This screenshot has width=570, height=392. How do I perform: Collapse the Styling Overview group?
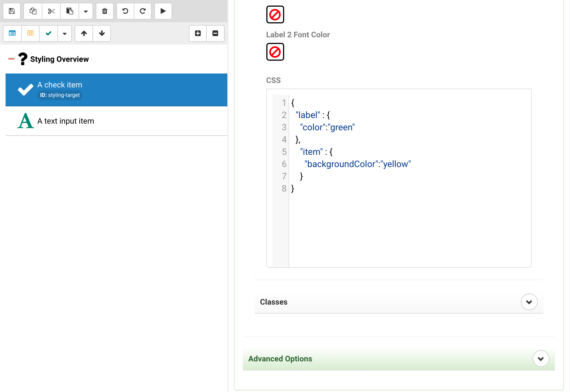coord(11,59)
